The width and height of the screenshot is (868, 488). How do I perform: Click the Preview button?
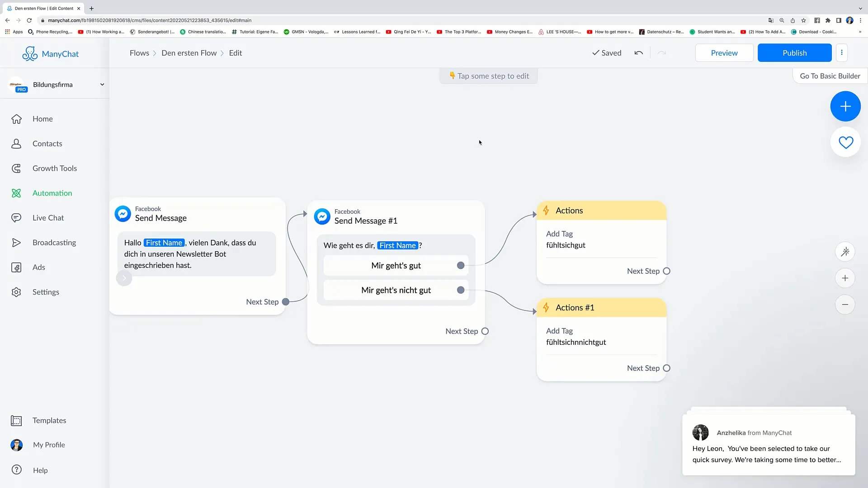pyautogui.click(x=724, y=53)
